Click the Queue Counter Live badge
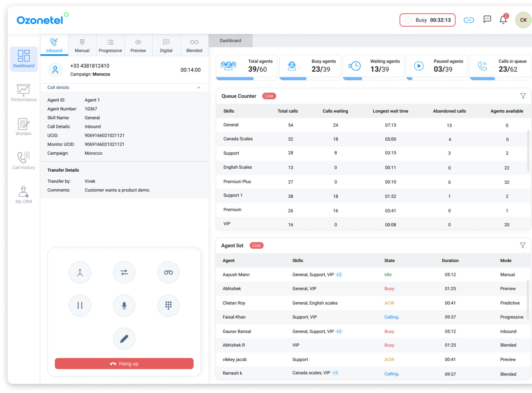The height and width of the screenshot is (393, 532). 269,96
